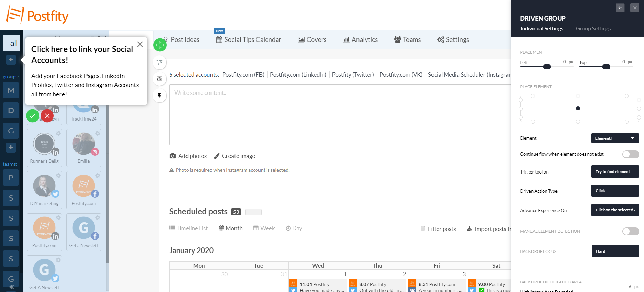Open the Post ideas tab
644x292 pixels.
pyautogui.click(x=181, y=39)
